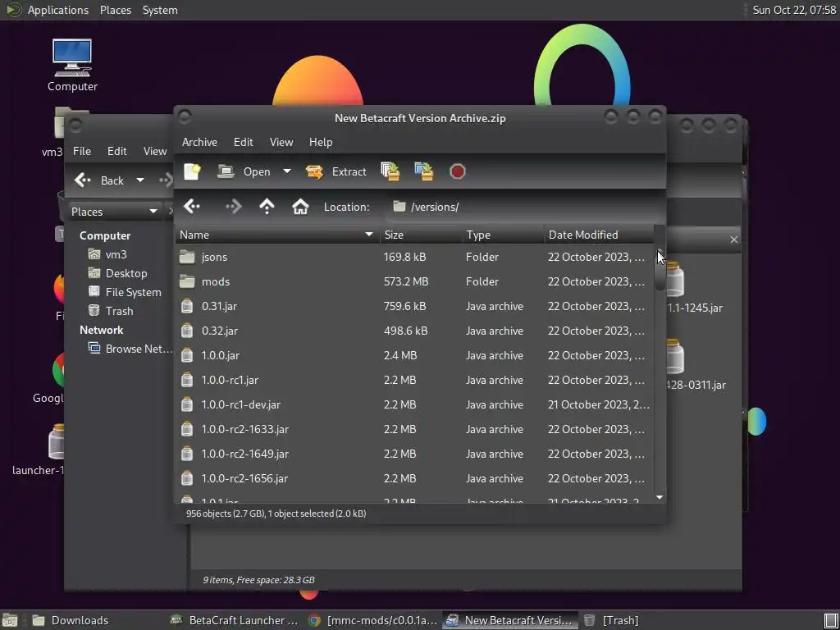The height and width of the screenshot is (630, 840).
Task: Select the mods folder row
Action: (414, 282)
